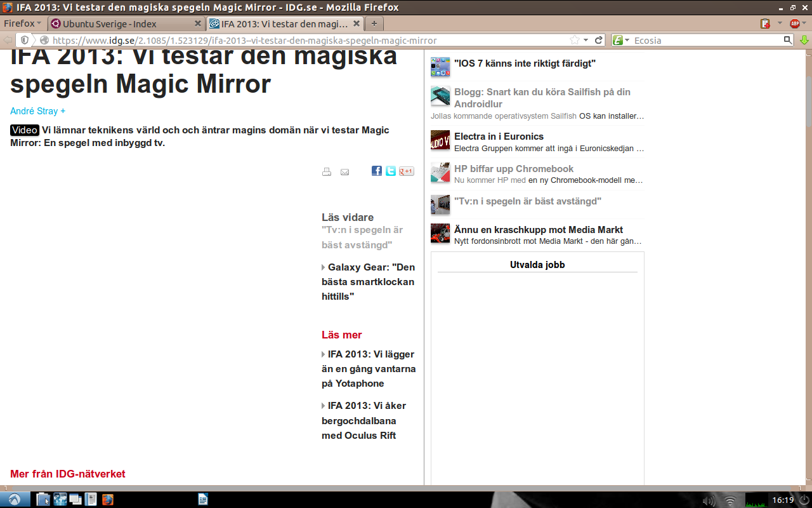Screen dimensions: 812x508
Task: Click the Adblock Plus ABP icon
Action: (x=794, y=23)
